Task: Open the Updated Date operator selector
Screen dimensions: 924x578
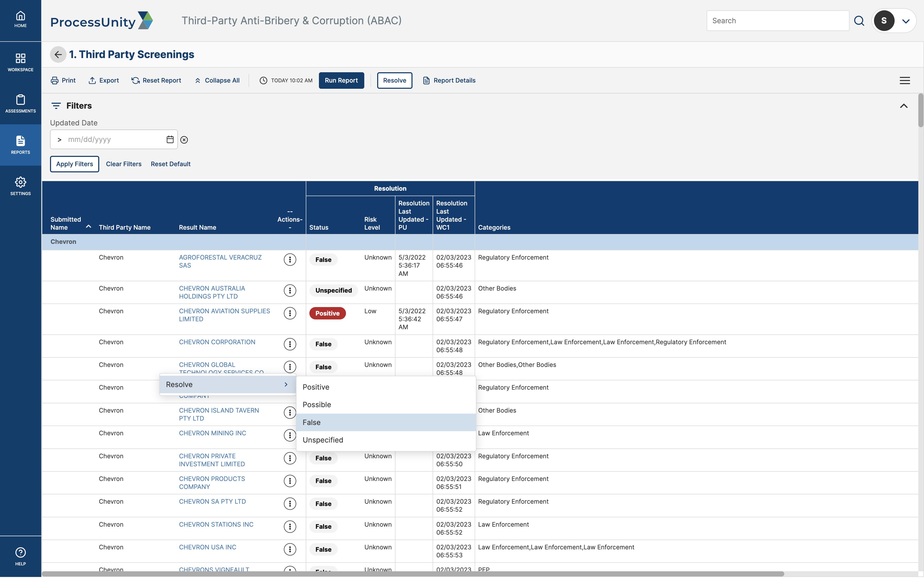Action: point(59,140)
